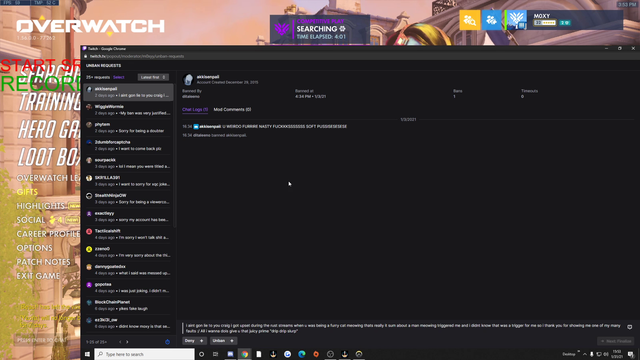Choose Exit Game in Overwatch menu

[38, 276]
